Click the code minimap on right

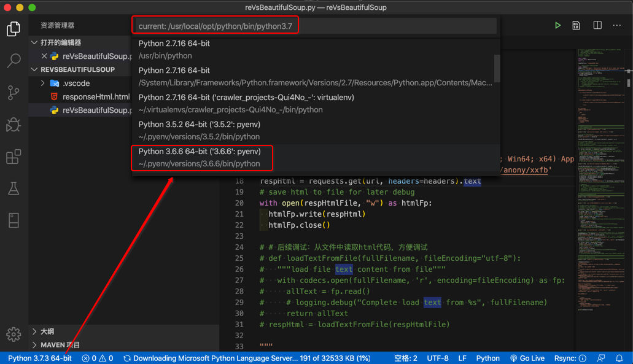[600, 180]
